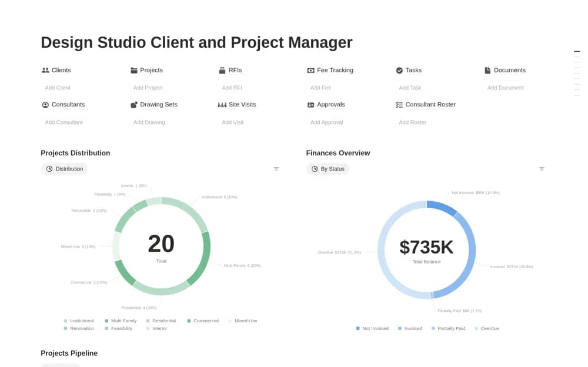Open filter icon for Finances Overview chart
Image resolution: width=588 pixels, height=367 pixels.
tap(542, 169)
